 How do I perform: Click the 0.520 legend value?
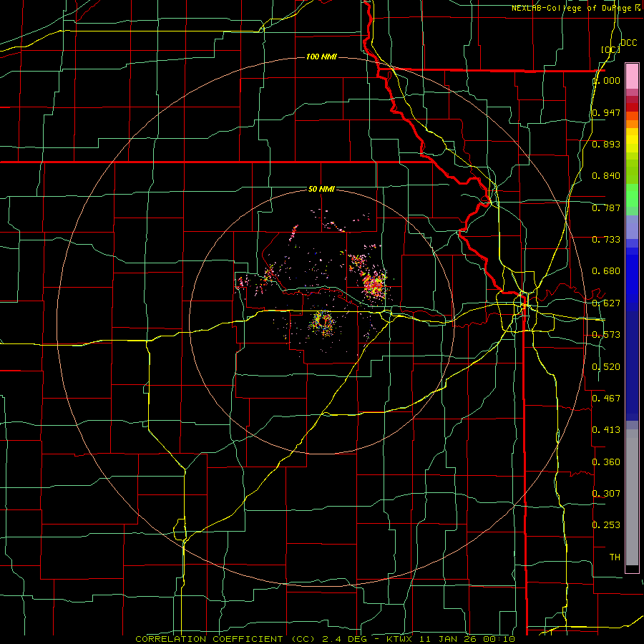pos(606,367)
